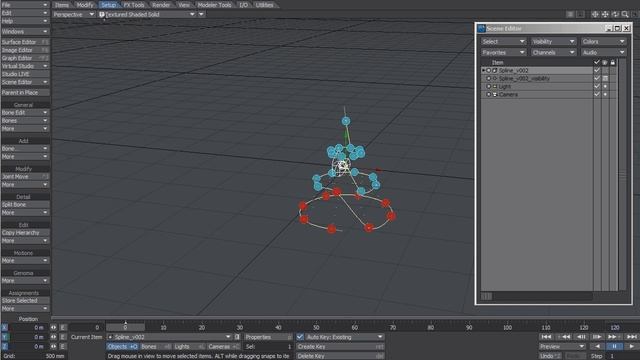Click the Spline_v002 object type icon
640x360 pixels.
[495, 71]
